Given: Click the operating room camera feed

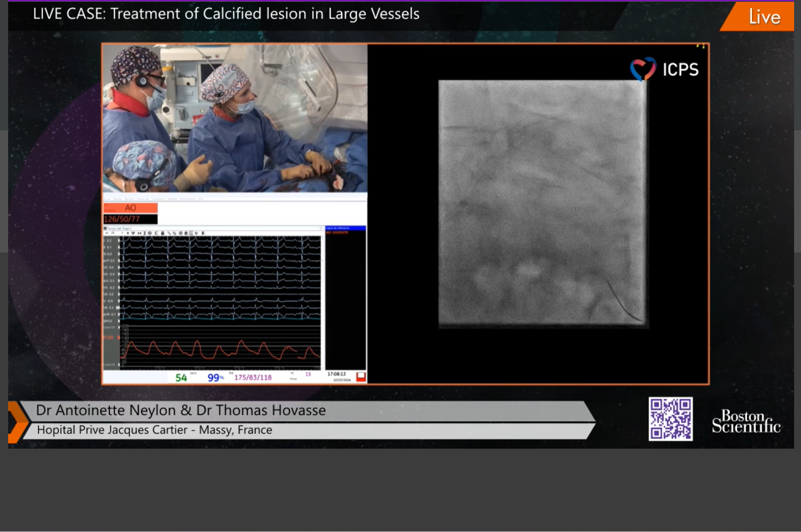Looking at the screenshot, I should point(234,118).
